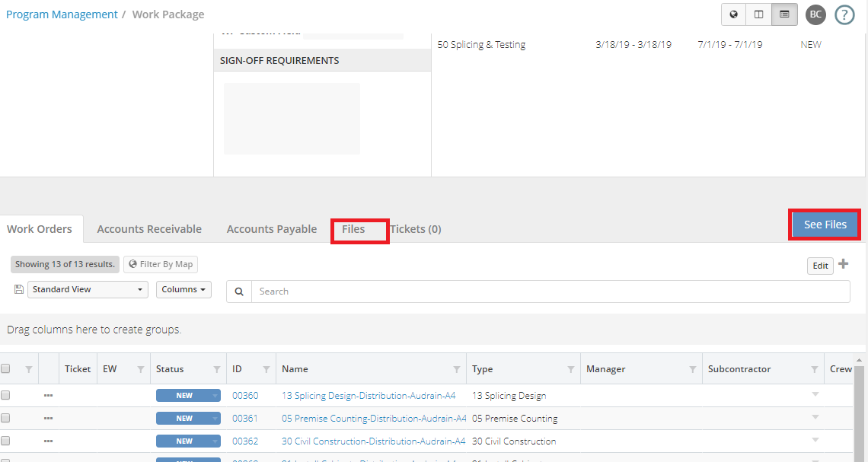Image resolution: width=868 pixels, height=462 pixels.
Task: Switch to the globe map view
Action: pyautogui.click(x=733, y=14)
